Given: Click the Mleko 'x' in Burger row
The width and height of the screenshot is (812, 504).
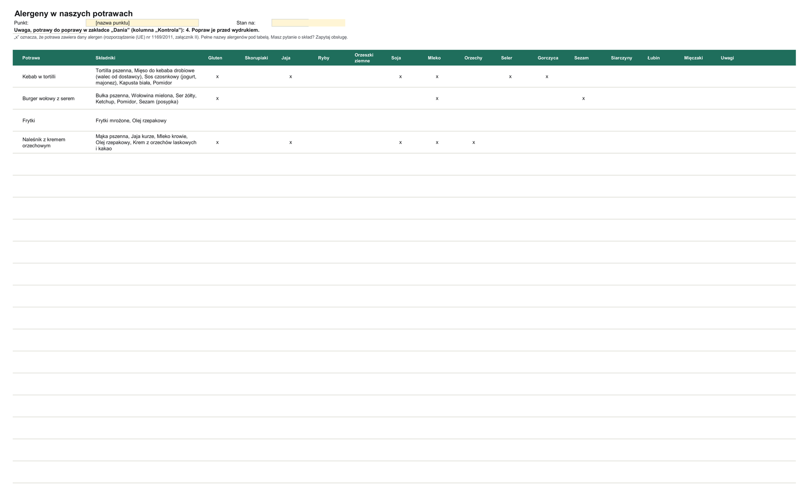Looking at the screenshot, I should [x=437, y=99].
